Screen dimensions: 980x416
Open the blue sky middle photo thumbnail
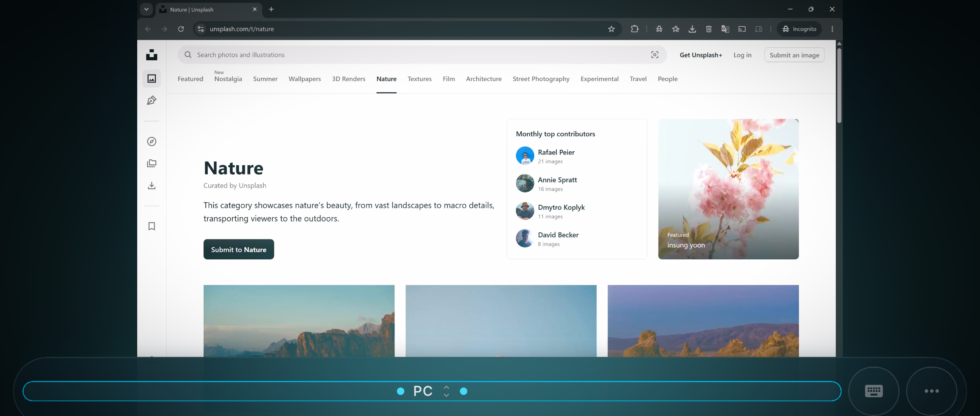(501, 321)
